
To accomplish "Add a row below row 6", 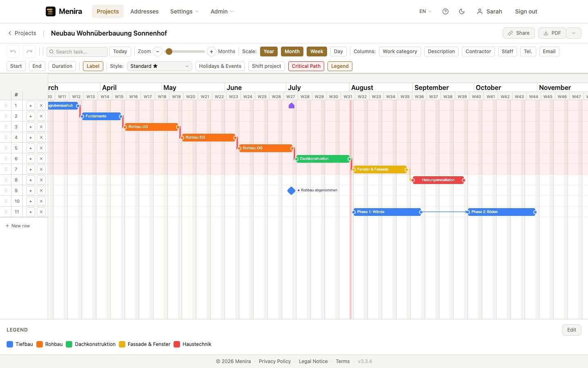I will (x=31, y=159).
